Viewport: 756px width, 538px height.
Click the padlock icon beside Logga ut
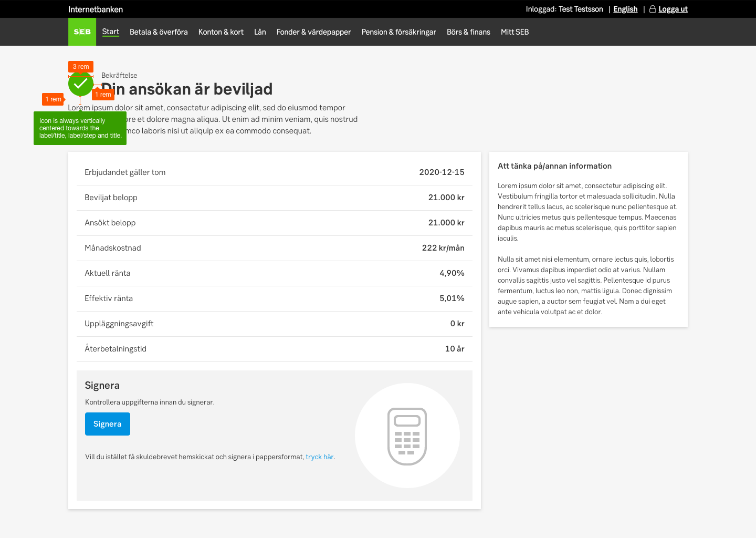653,9
